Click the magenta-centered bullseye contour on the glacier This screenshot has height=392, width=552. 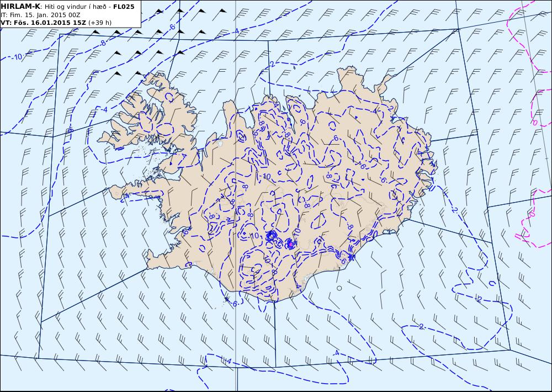pyautogui.click(x=290, y=243)
